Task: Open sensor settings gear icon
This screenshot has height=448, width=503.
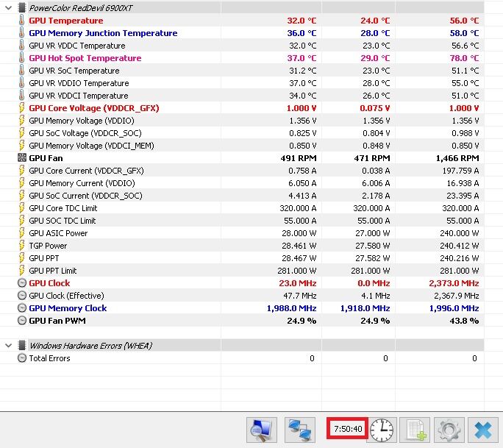Action: [449, 430]
